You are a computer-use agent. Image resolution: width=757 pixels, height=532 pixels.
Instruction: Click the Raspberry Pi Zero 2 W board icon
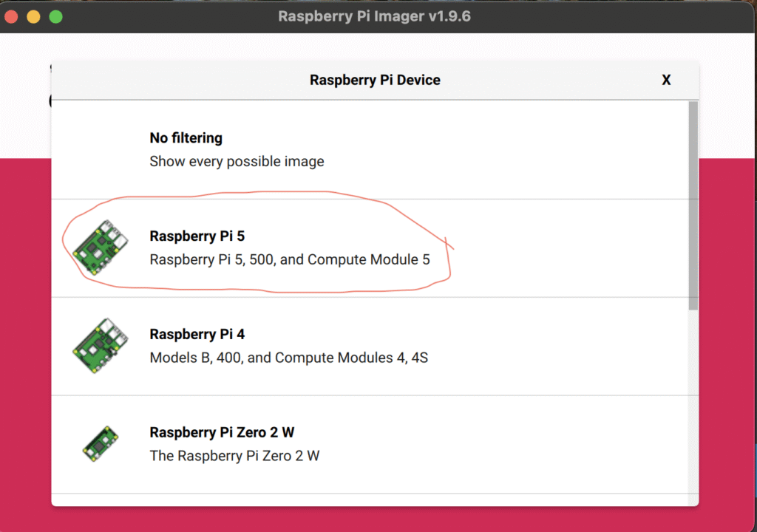101,444
